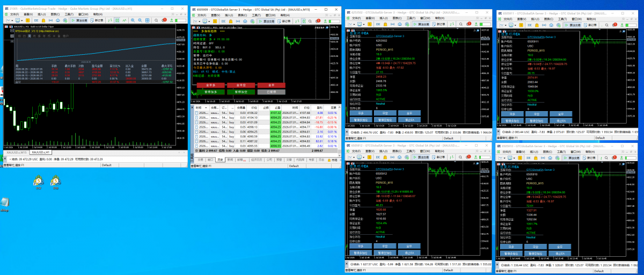Click 停止EA button in 6253502 window
This screenshot has height=275, width=644.
point(409,120)
